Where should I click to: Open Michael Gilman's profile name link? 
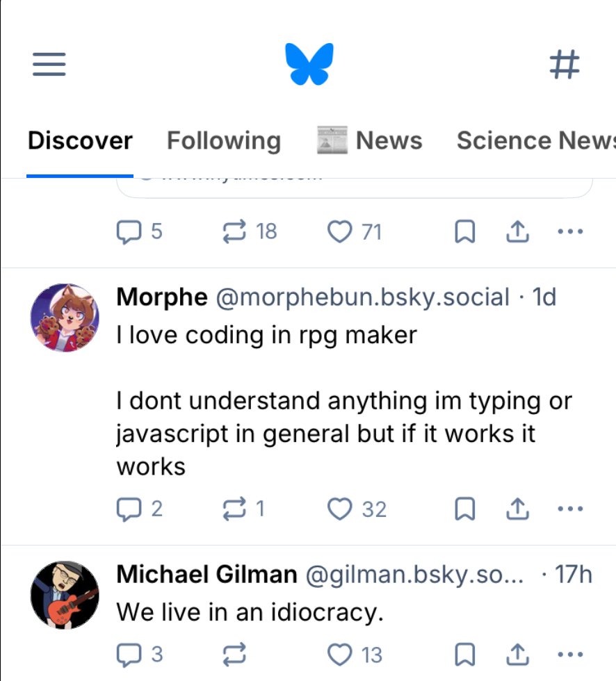[x=206, y=575]
